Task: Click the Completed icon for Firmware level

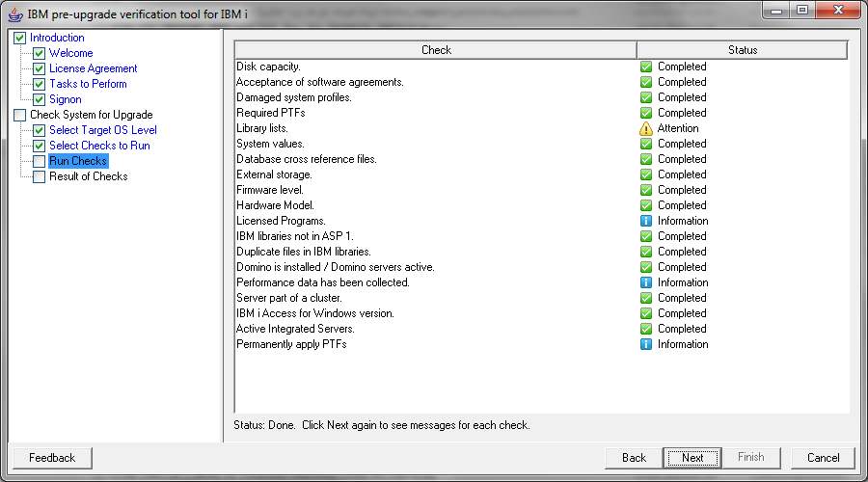Action: (646, 190)
